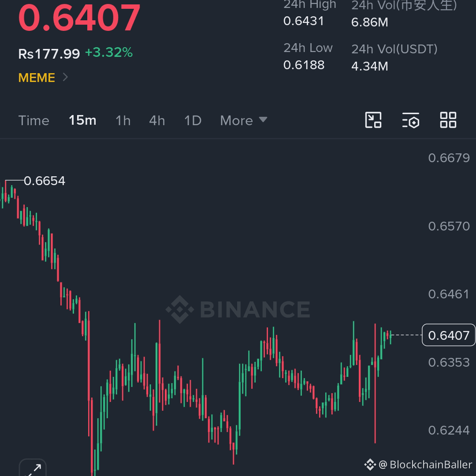This screenshot has height=476, width=476.
Task: Click the 24h Vol(USDT) label
Action: 394,49
